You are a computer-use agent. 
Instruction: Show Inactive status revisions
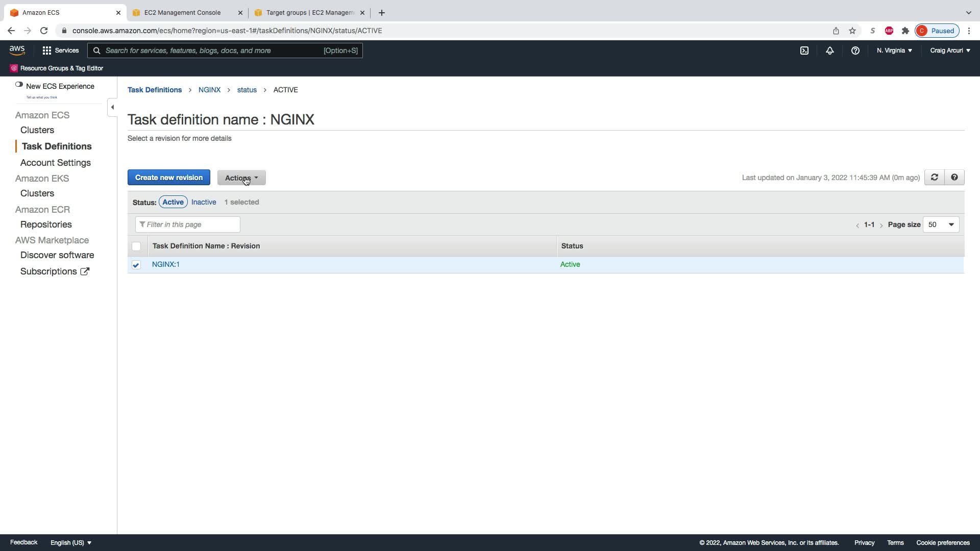[203, 202]
